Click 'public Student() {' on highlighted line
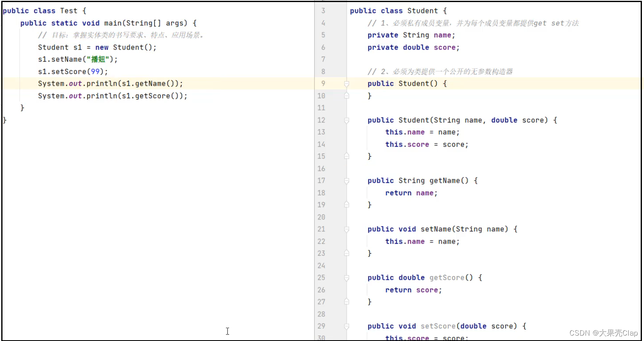This screenshot has height=341, width=644. pyautogui.click(x=407, y=84)
